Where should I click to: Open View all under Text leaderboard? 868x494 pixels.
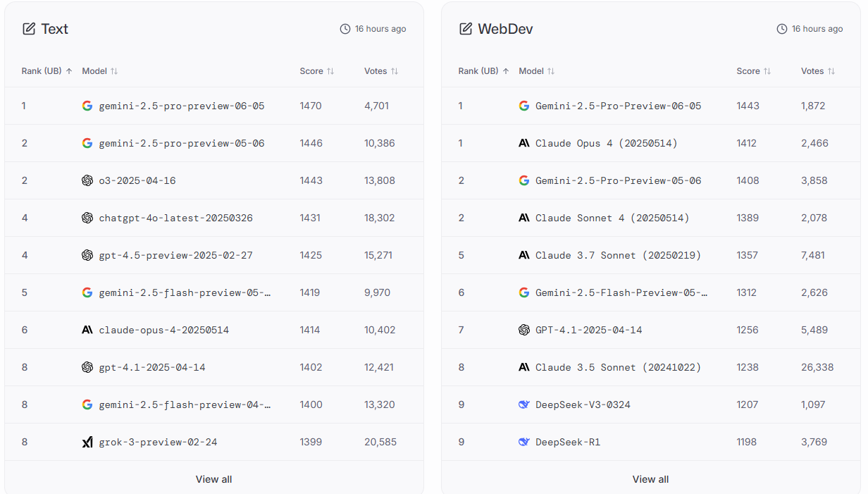tap(213, 479)
